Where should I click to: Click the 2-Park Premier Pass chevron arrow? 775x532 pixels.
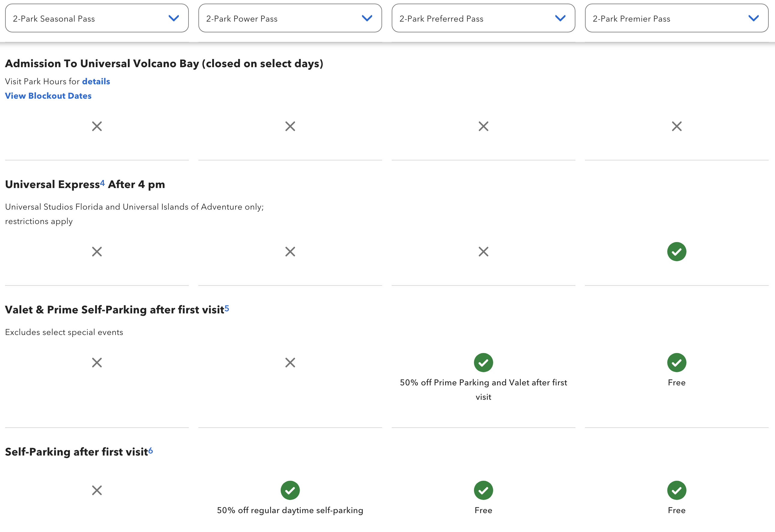[753, 18]
